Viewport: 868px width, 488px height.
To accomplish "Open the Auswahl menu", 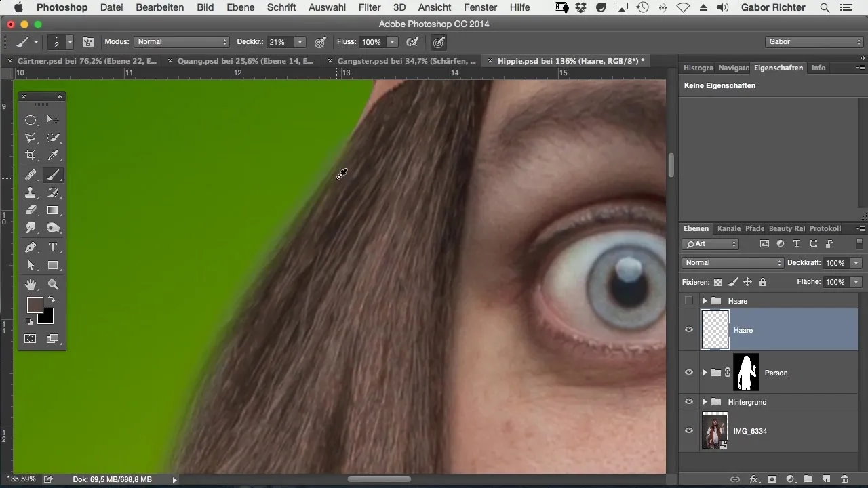I will point(327,7).
